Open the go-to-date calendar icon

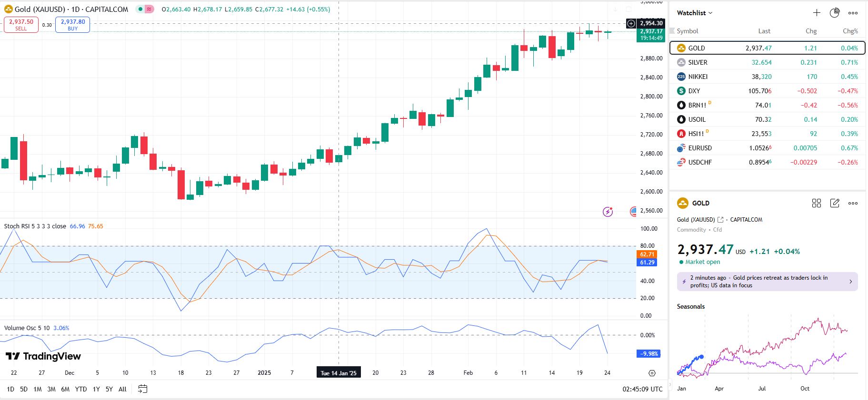click(142, 389)
